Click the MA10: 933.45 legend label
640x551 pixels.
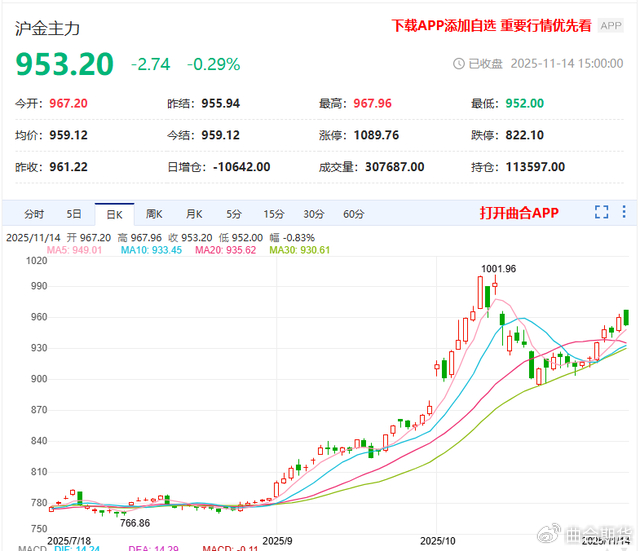pos(151,250)
